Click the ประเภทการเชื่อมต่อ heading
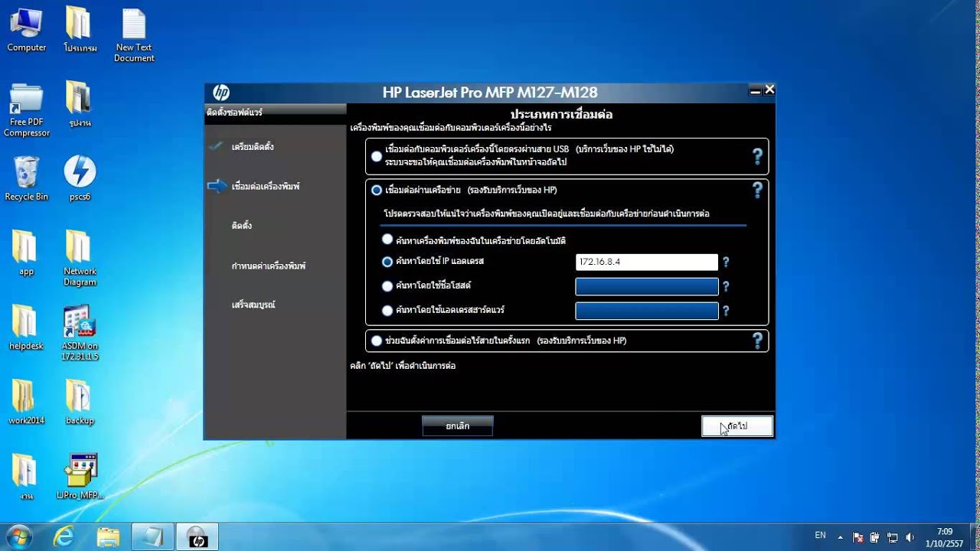This screenshot has width=980, height=551. (561, 115)
